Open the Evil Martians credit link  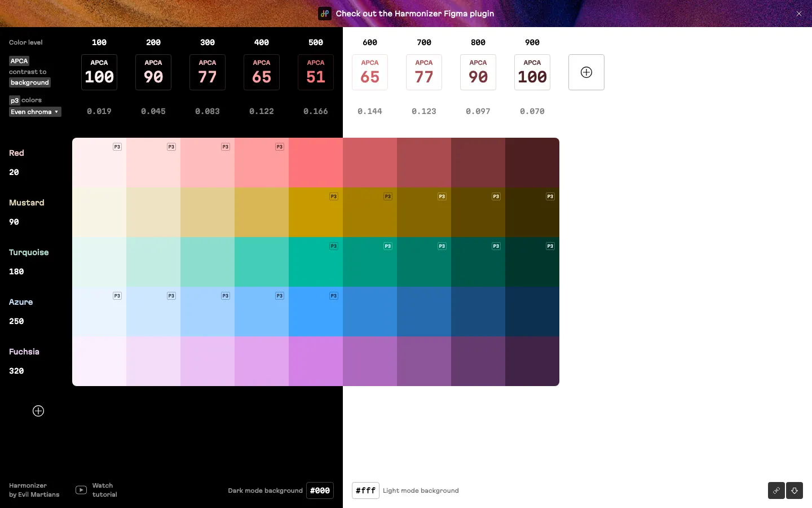click(x=34, y=494)
